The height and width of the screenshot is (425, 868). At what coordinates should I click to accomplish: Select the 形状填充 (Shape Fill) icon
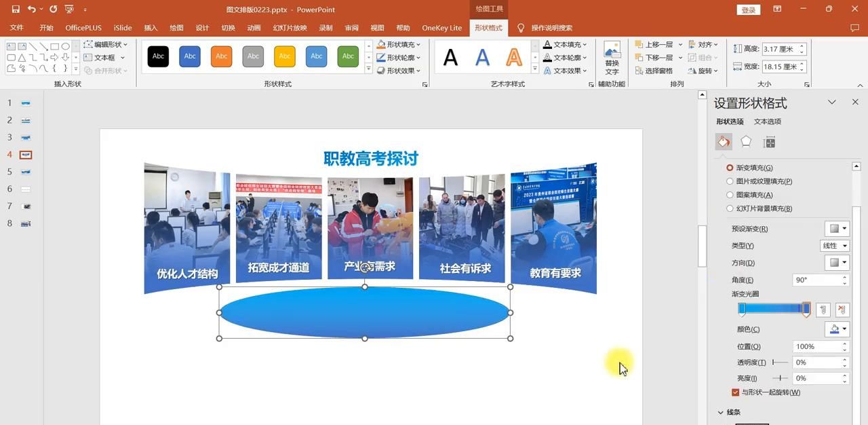coord(381,44)
